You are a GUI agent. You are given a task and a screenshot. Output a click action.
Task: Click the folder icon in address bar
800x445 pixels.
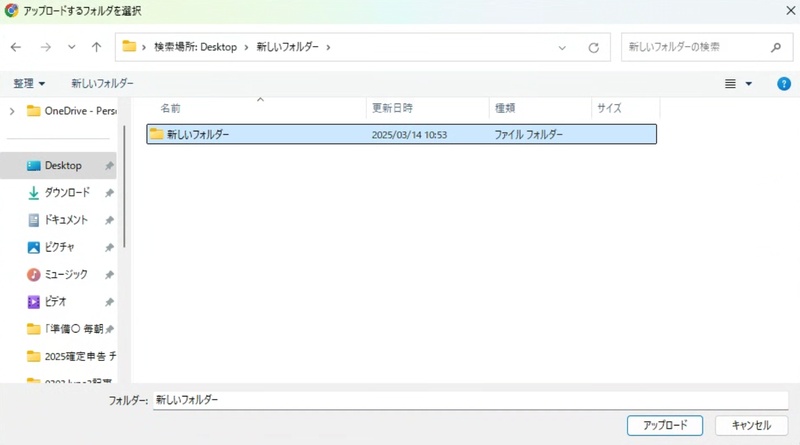pyautogui.click(x=129, y=46)
